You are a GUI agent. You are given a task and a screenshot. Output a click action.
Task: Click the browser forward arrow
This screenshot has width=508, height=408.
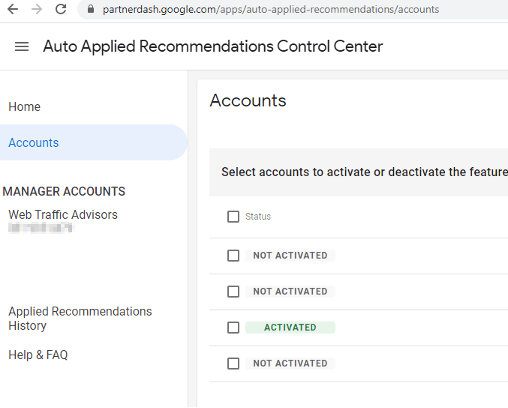tap(37, 9)
